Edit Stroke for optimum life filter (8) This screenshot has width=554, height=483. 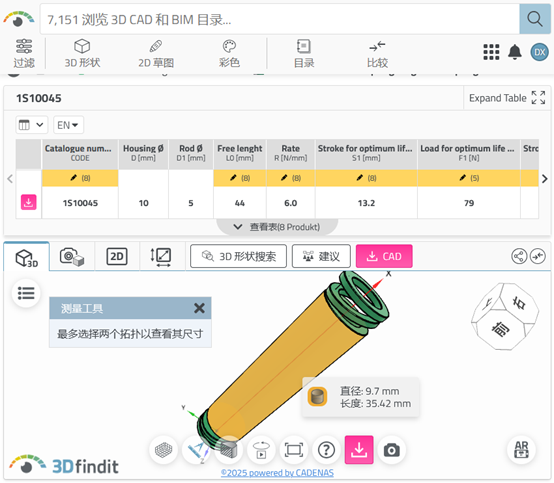(x=366, y=178)
